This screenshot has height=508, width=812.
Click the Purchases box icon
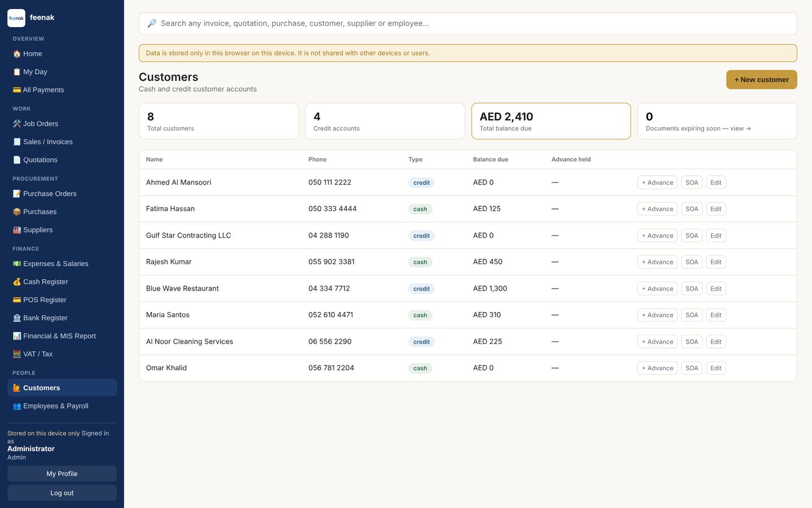tap(17, 212)
